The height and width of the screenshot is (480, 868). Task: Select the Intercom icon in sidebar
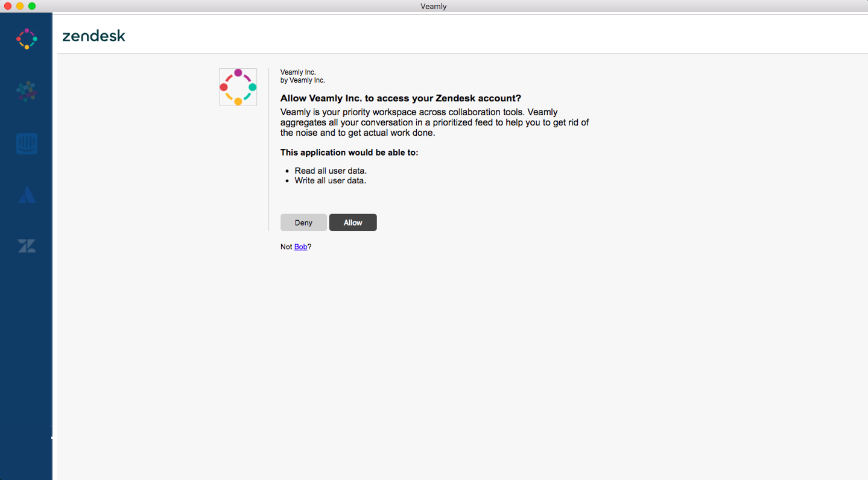27,144
